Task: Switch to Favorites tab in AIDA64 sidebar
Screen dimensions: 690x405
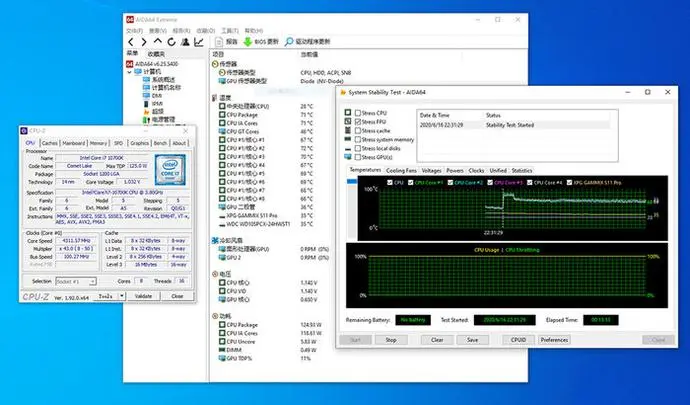Action: 156,54
